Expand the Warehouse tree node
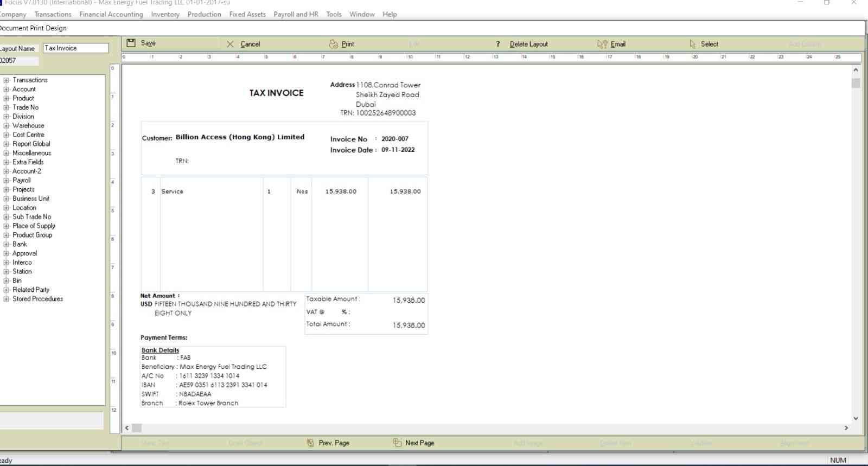The height and width of the screenshot is (466, 868). click(x=7, y=126)
